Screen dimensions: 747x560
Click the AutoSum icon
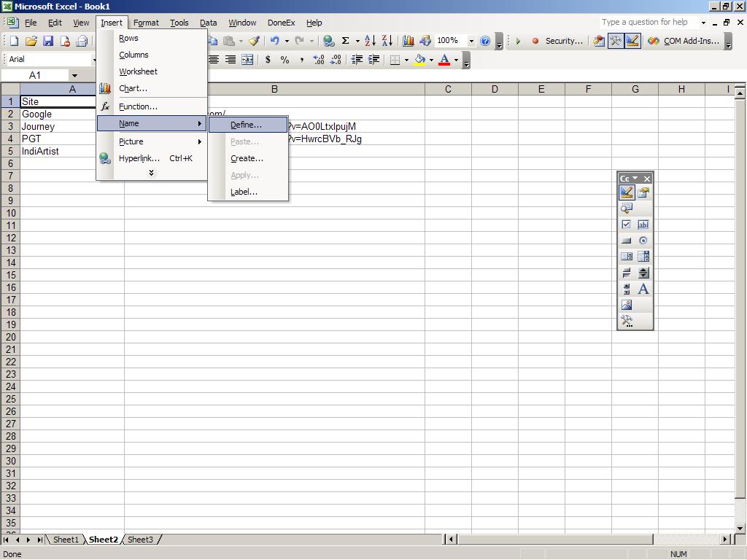tap(345, 41)
